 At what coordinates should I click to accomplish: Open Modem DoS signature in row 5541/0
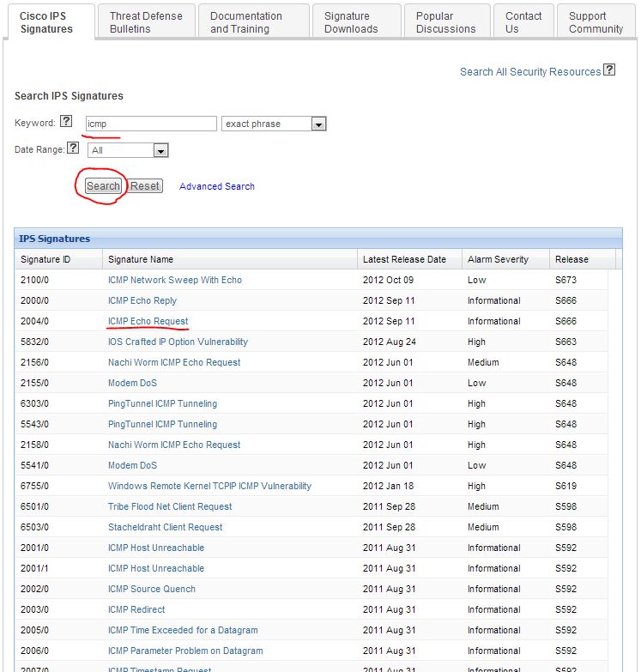132,465
